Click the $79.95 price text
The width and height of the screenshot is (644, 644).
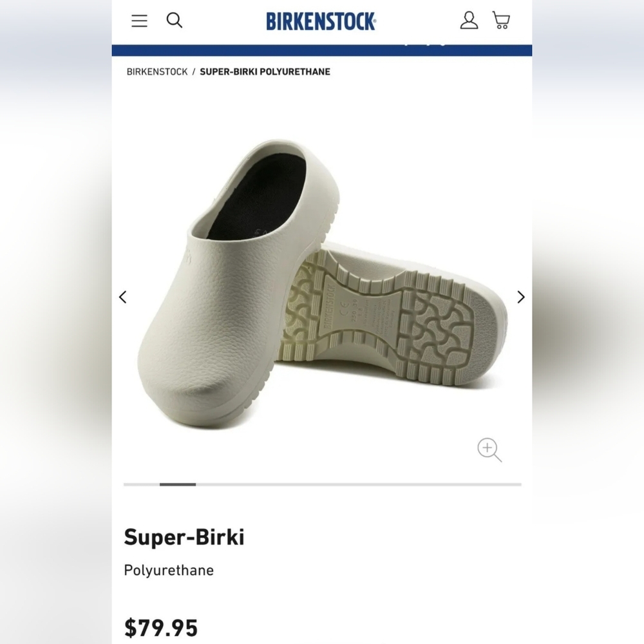[161, 627]
